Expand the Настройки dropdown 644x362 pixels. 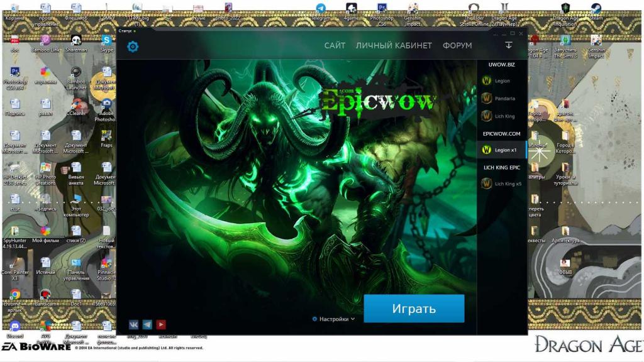tap(334, 319)
